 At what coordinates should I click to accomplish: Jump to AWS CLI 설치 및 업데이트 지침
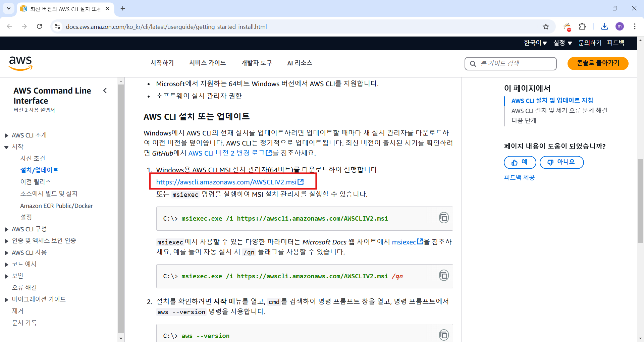click(552, 101)
